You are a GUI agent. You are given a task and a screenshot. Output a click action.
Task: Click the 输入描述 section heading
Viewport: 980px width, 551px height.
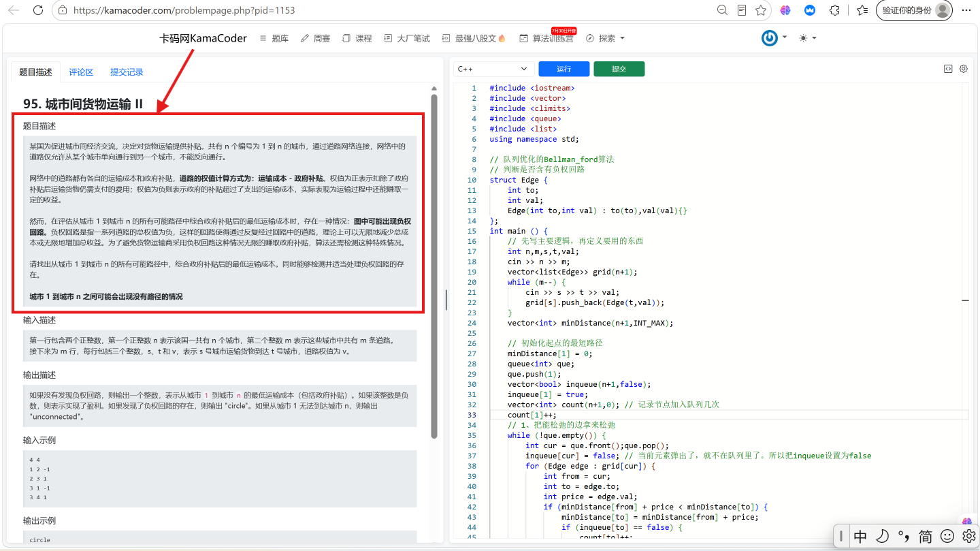(39, 319)
